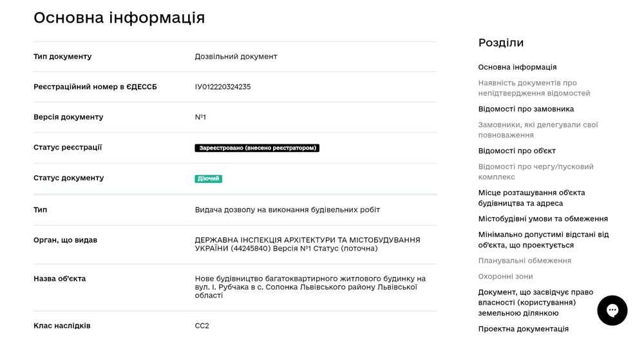Click registration number IY012220324235
This screenshot has width=644, height=340.
pyautogui.click(x=223, y=87)
